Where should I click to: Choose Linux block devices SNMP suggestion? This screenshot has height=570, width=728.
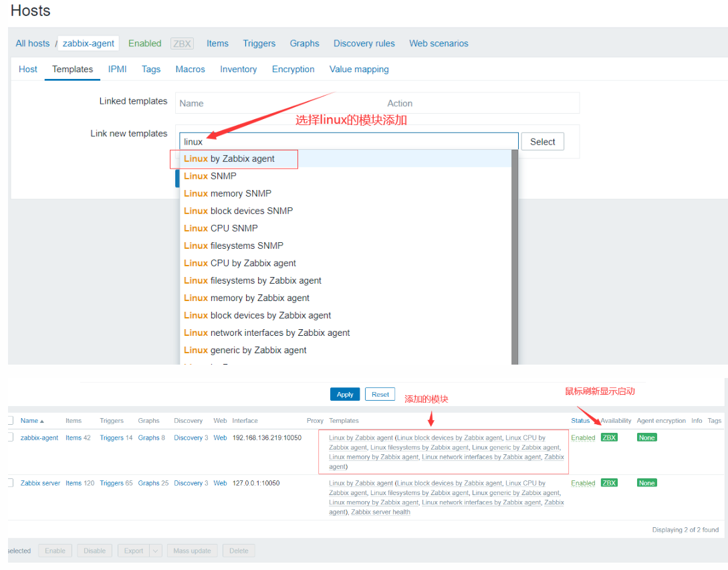(346, 211)
